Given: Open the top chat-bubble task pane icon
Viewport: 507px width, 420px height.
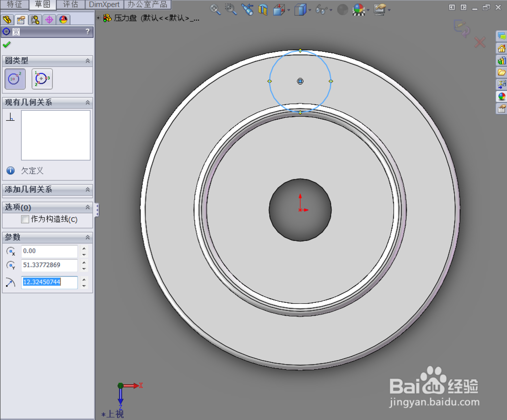Looking at the screenshot, I should pyautogui.click(x=501, y=36).
